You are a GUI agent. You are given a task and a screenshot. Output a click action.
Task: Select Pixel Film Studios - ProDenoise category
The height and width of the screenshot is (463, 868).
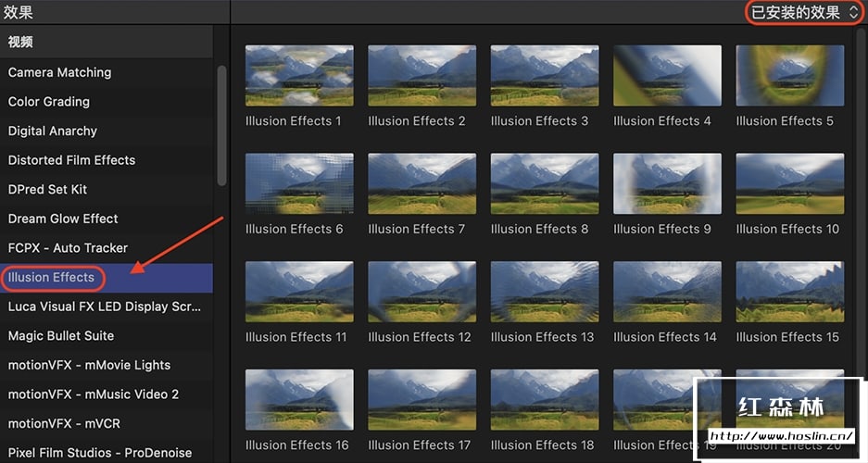[x=107, y=453]
